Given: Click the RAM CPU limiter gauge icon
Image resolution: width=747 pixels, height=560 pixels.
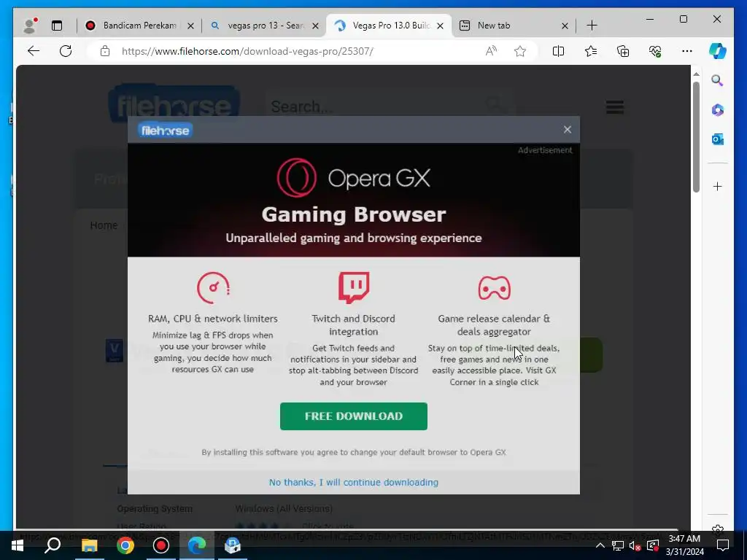Looking at the screenshot, I should [214, 287].
